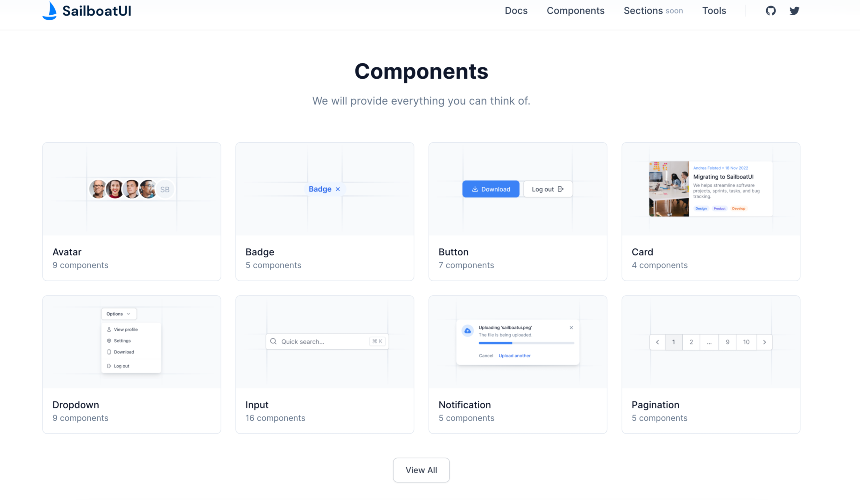
Task: Click "16 components" under Input
Action: (275, 418)
